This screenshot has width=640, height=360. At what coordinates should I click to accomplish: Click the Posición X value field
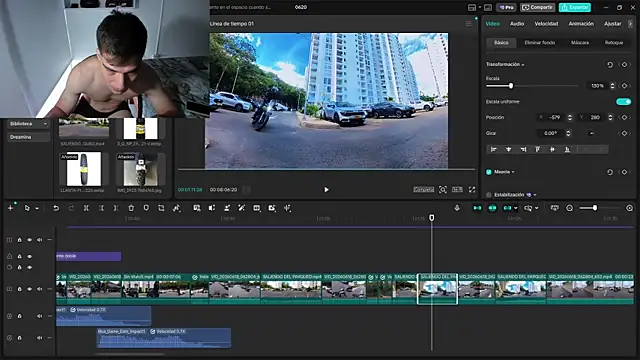(555, 117)
